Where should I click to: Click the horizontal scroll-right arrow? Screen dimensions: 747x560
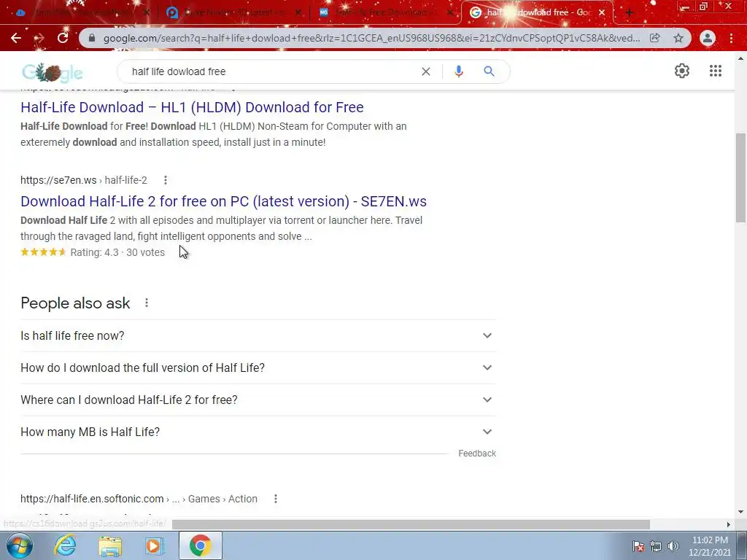tap(729, 524)
